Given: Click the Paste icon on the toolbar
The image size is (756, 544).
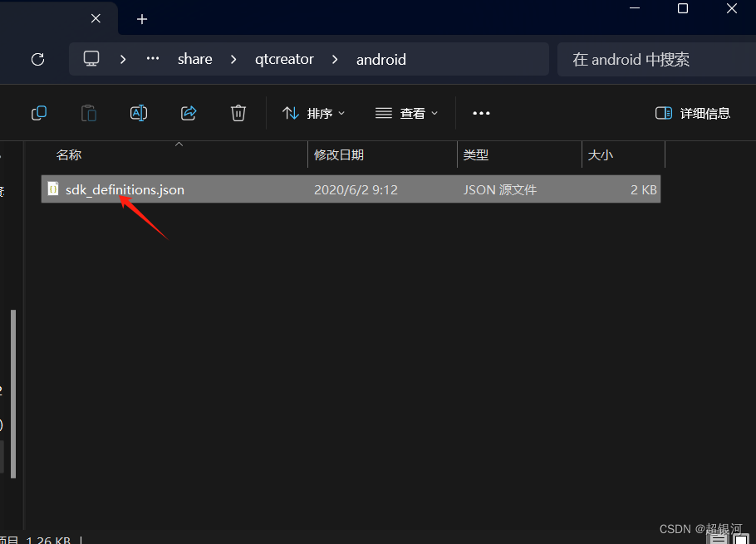Looking at the screenshot, I should [89, 113].
